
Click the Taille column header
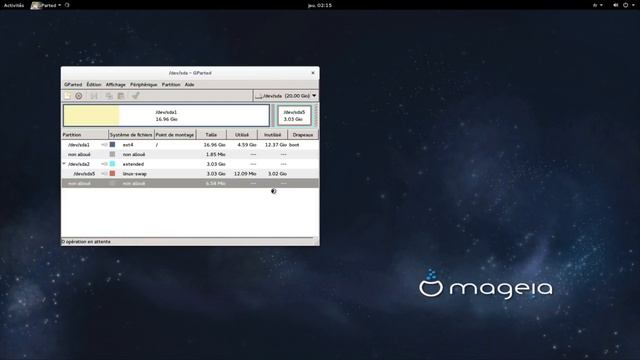coord(211,135)
